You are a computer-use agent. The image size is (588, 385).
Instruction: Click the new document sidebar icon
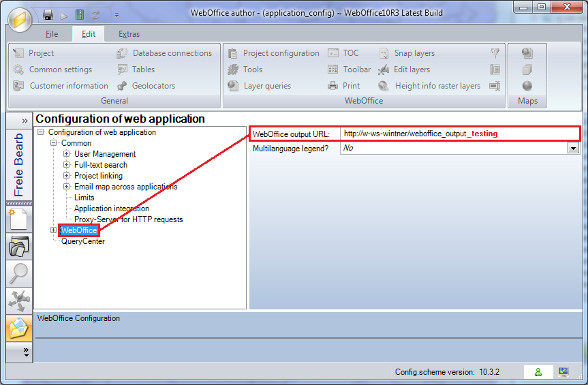(x=19, y=219)
